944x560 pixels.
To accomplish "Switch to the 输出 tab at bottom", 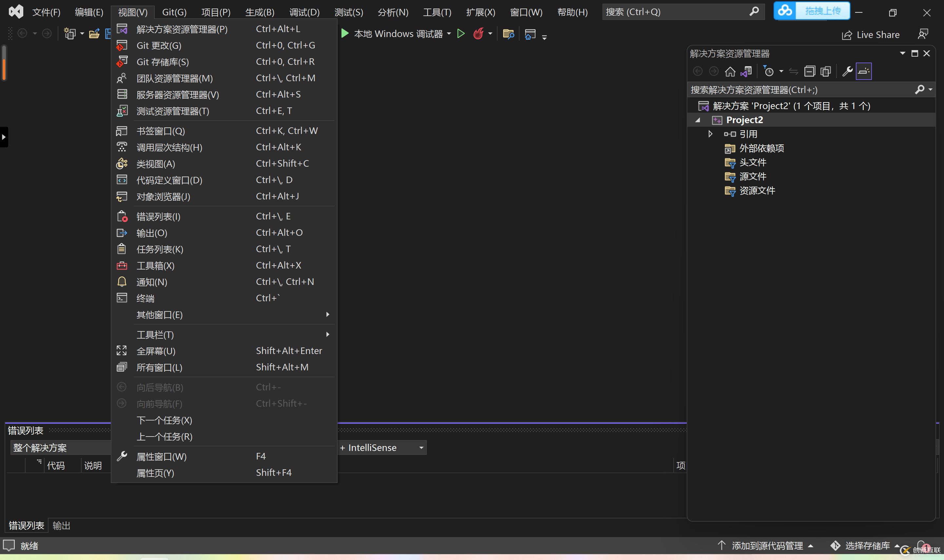I will (x=61, y=526).
